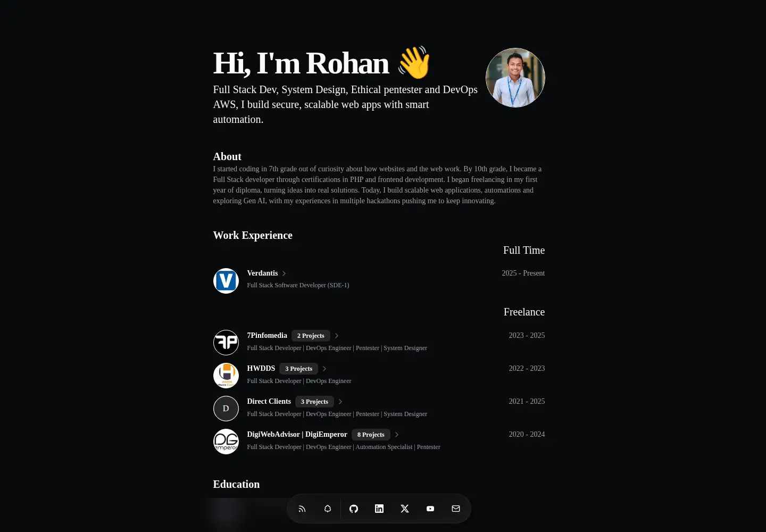The height and width of the screenshot is (532, 766).
Task: Click the Direct Clients "3 Projects" badge
Action: (314, 402)
